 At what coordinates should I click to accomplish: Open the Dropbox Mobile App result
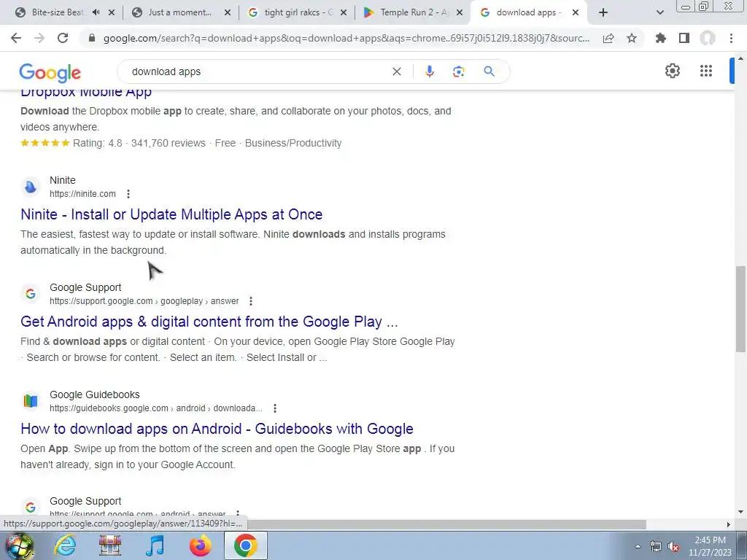[86, 92]
